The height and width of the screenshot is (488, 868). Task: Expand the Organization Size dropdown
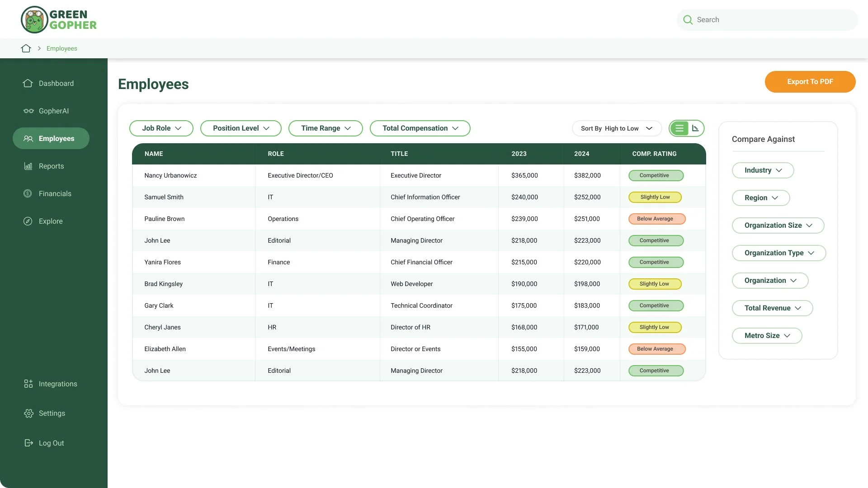coord(778,225)
